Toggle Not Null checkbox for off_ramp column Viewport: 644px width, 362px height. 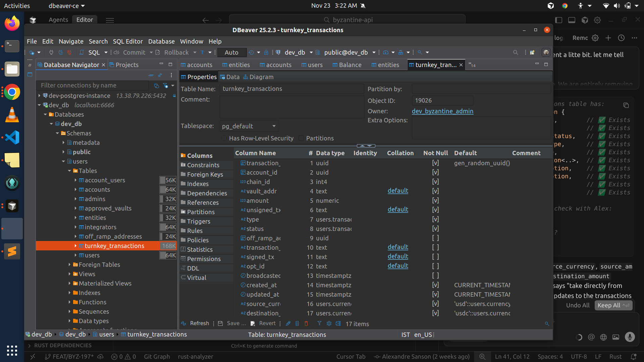pyautogui.click(x=435, y=238)
